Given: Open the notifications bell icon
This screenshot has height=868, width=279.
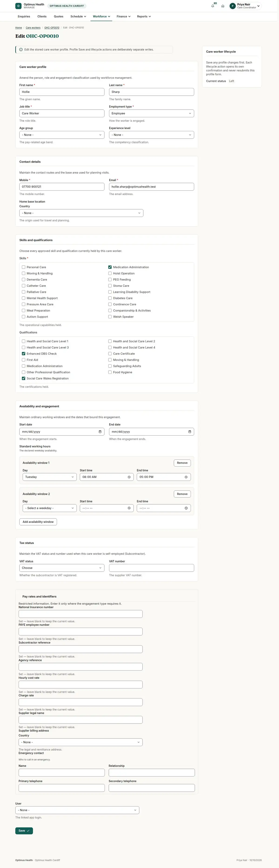Looking at the screenshot, I should (213, 6).
